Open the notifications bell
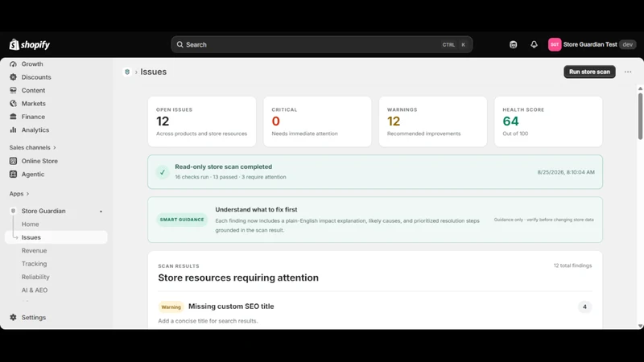The image size is (644, 362). pos(534,44)
